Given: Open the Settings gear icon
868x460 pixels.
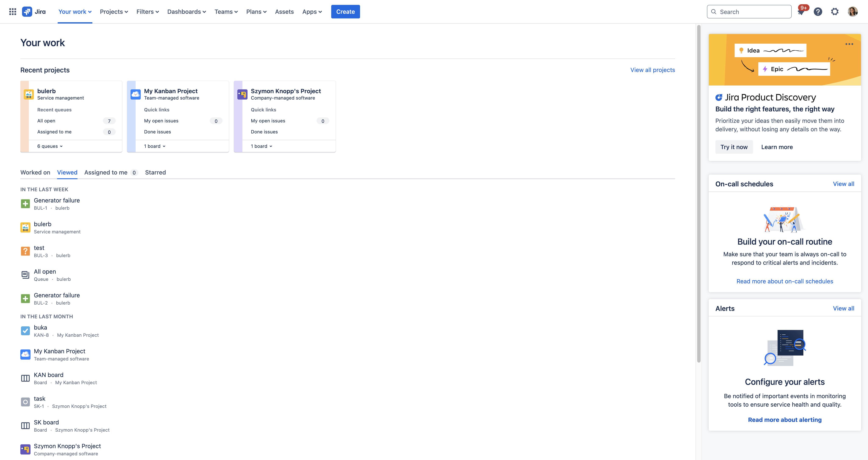Looking at the screenshot, I should click(835, 12).
